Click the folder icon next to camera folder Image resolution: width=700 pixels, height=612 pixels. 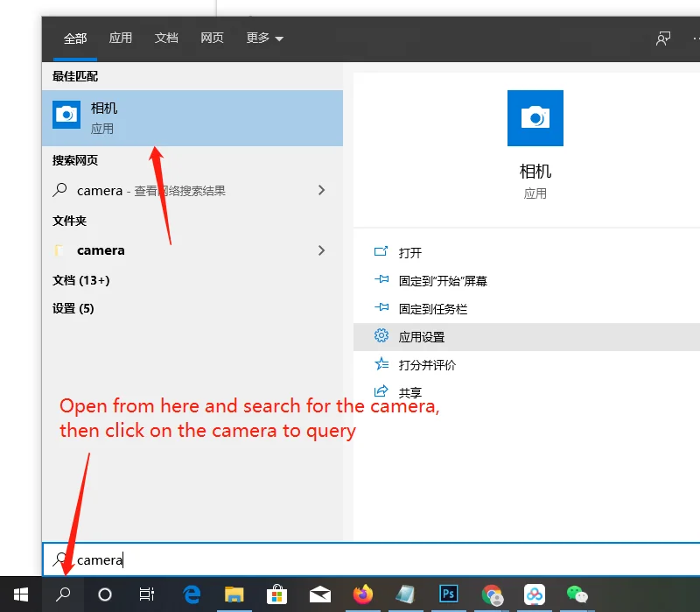pos(59,250)
